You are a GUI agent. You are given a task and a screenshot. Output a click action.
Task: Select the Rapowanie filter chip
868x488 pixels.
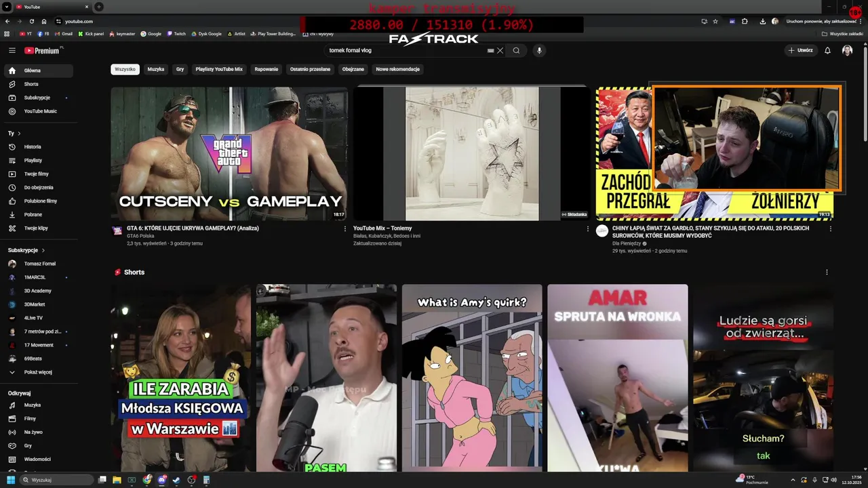coord(267,69)
